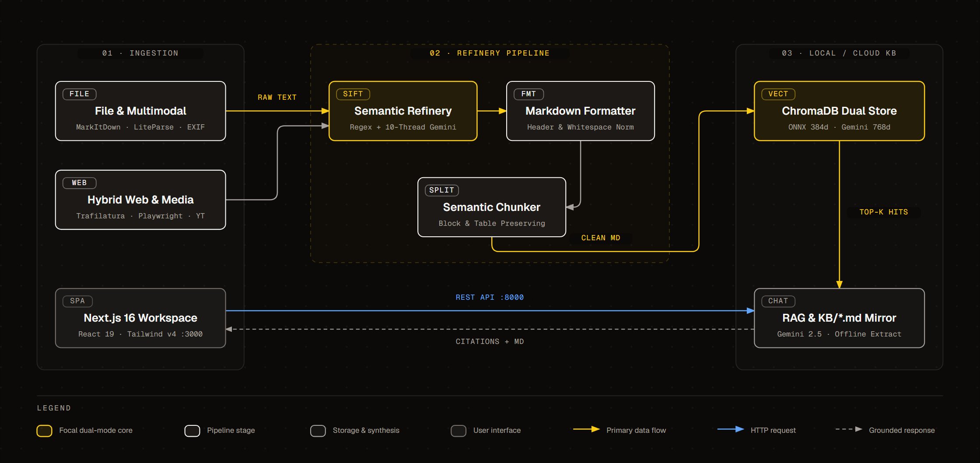
Task: Click the FMT tag badge
Action: 528,94
